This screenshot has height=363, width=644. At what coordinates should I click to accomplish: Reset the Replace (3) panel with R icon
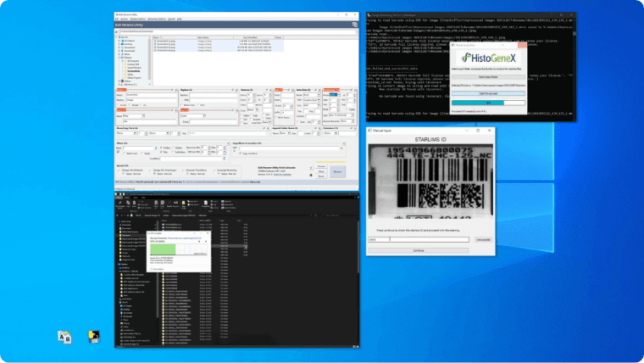point(236,90)
